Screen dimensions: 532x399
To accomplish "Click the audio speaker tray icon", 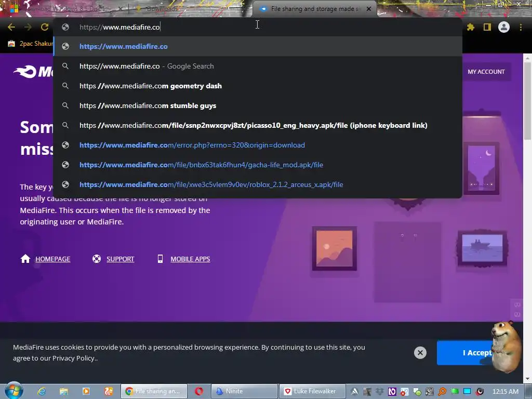I will 480,392.
